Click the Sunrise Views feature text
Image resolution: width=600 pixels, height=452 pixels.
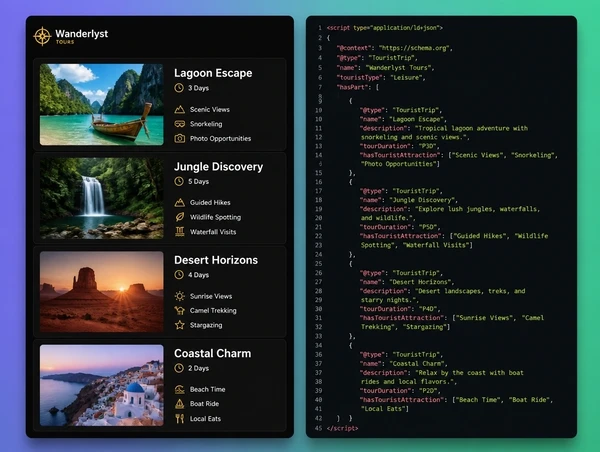[211, 296]
